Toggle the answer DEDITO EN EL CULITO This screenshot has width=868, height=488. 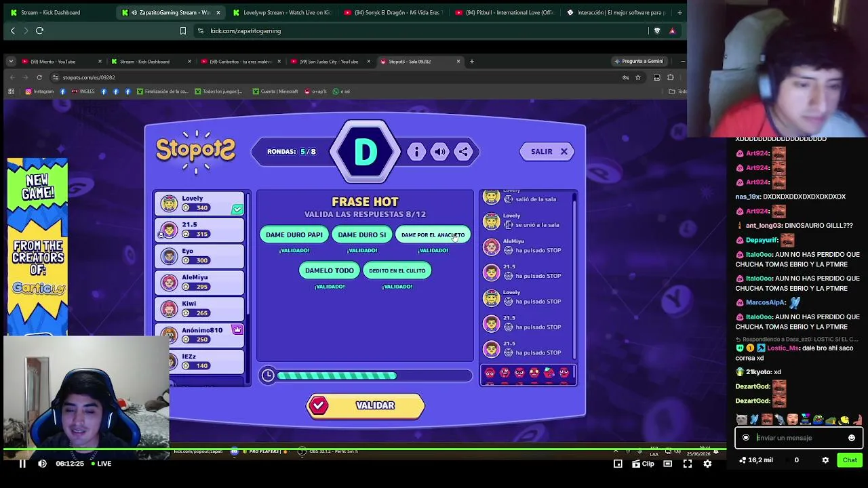tap(397, 270)
